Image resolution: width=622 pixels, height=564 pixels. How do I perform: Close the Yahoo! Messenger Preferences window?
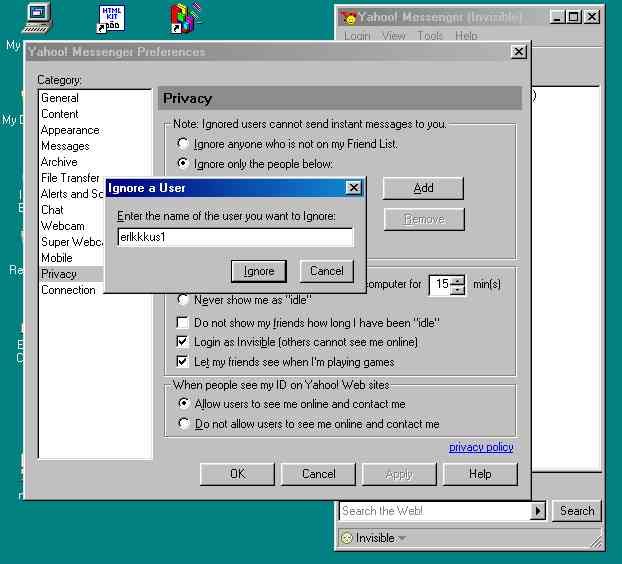tap(518, 52)
